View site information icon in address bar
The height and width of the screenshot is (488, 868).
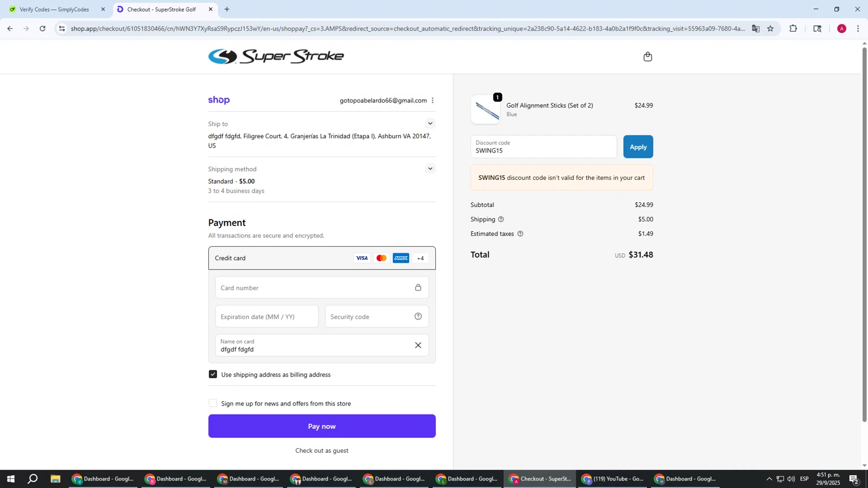[62, 28]
